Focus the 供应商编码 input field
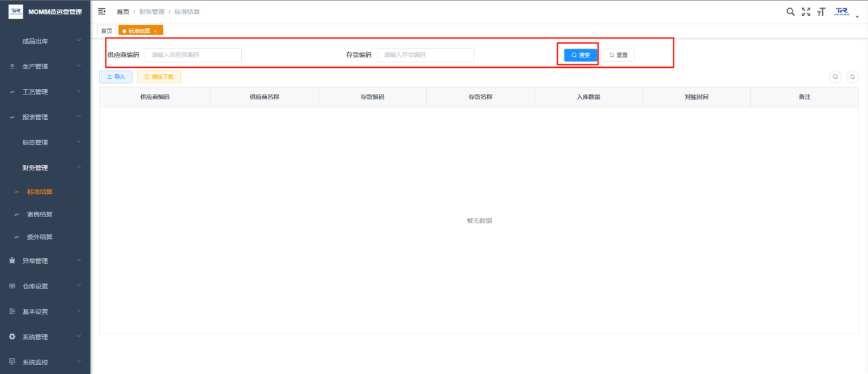Screen dimensions: 868x374 (193, 55)
